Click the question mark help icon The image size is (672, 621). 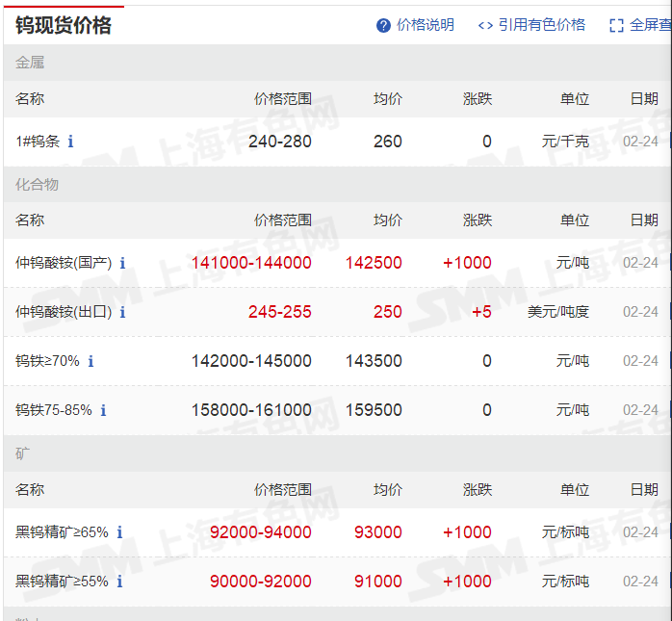tap(383, 25)
